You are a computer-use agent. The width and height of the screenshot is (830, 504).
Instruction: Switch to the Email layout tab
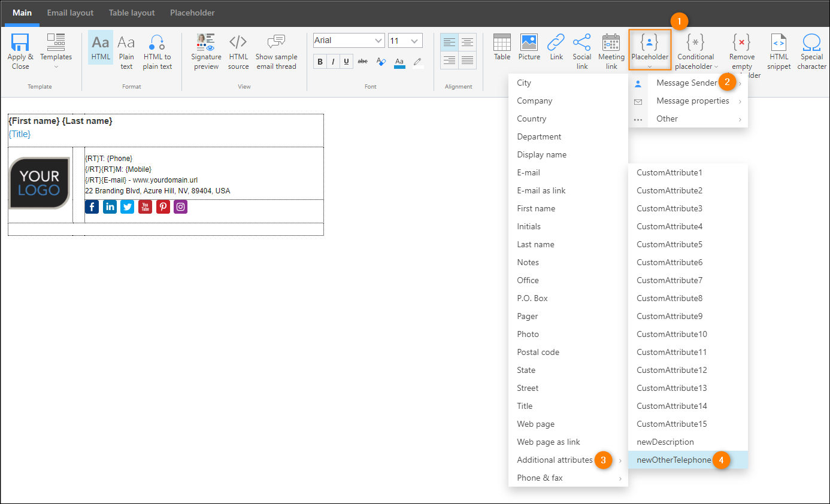pyautogui.click(x=71, y=13)
